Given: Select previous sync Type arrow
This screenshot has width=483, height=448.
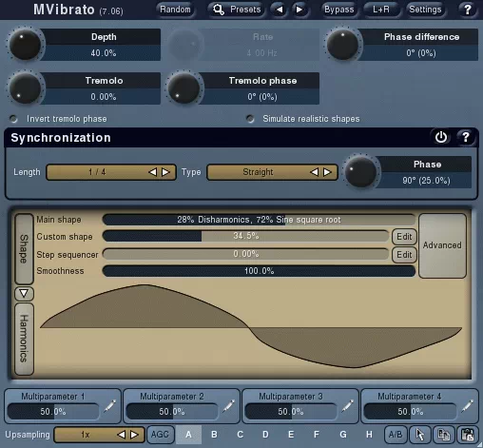Looking at the screenshot, I should pos(314,172).
